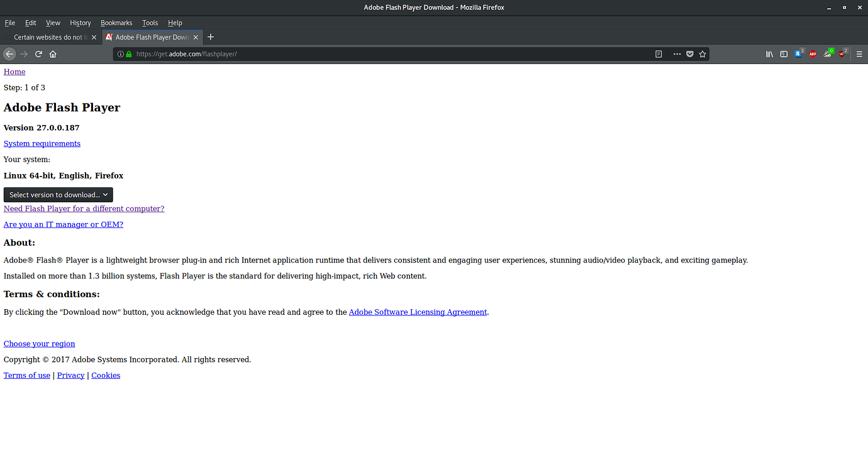Maximize the Firefox window
The height and width of the screenshot is (465, 868).
(x=844, y=8)
